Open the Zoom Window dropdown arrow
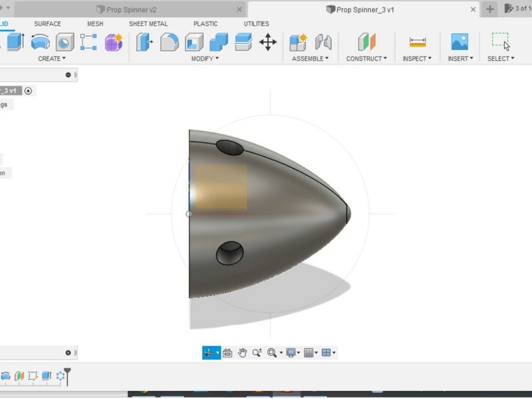 [281, 353]
